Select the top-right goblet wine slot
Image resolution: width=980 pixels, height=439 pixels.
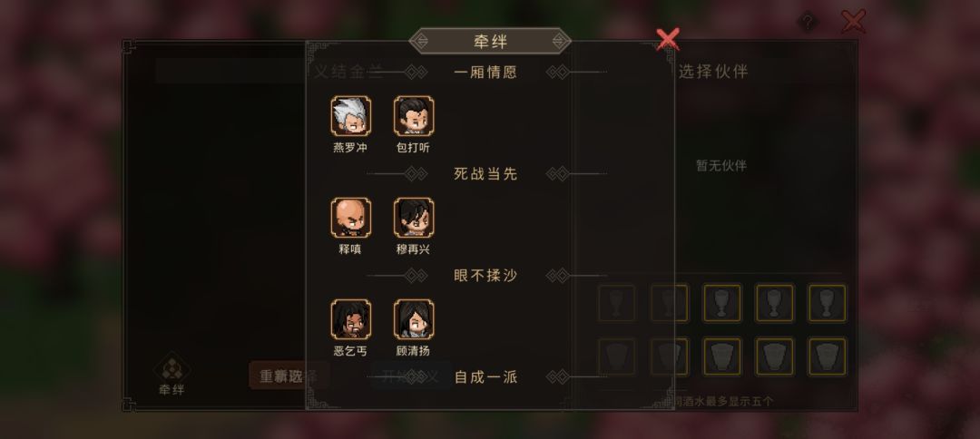(828, 303)
